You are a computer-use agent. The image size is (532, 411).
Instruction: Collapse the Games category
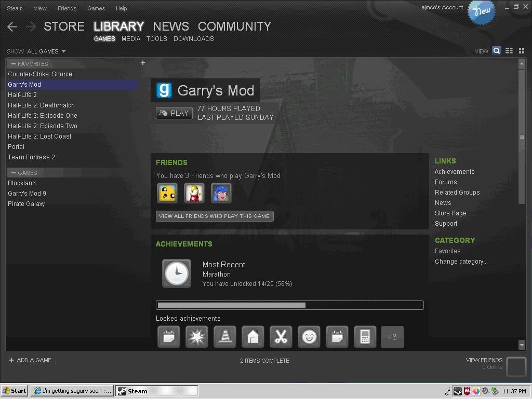click(x=14, y=173)
